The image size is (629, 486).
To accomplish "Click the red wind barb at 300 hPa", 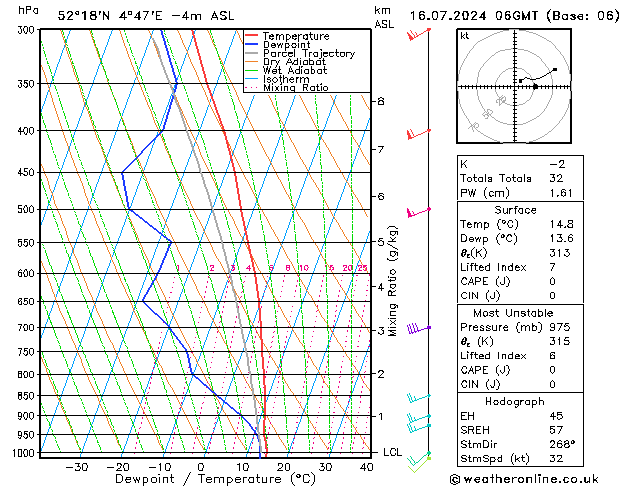I will tap(417, 35).
